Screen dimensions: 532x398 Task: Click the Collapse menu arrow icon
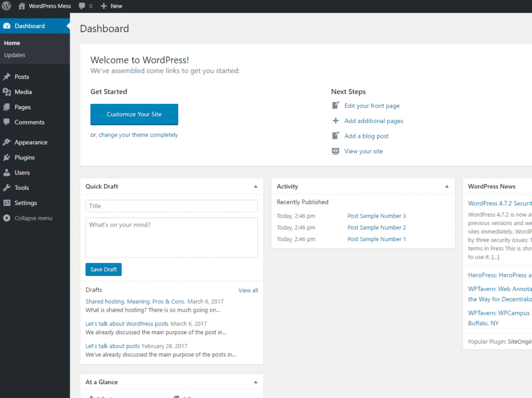pyautogui.click(x=7, y=218)
